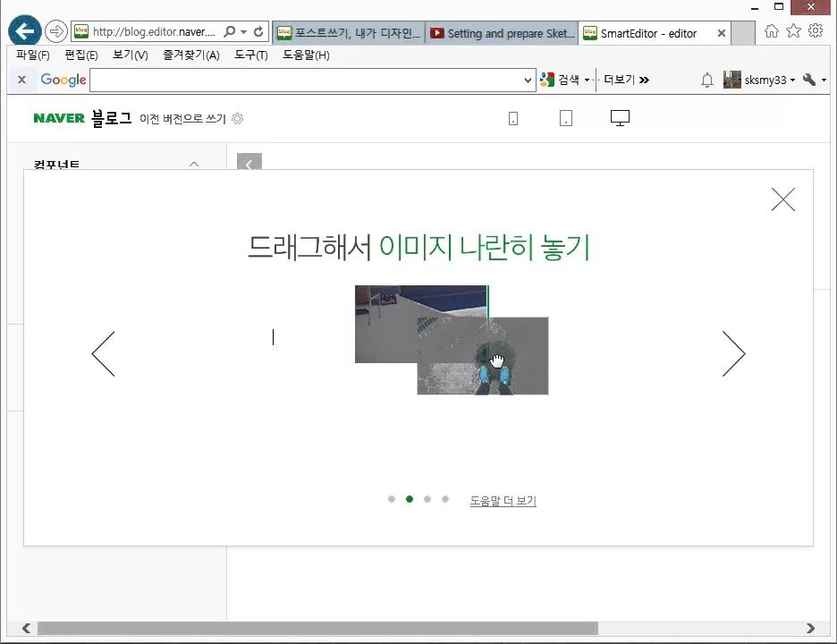Viewport: 837px width, 644px height.
Task: Collapse the 컴포넌트 panel chevron
Action: (194, 164)
